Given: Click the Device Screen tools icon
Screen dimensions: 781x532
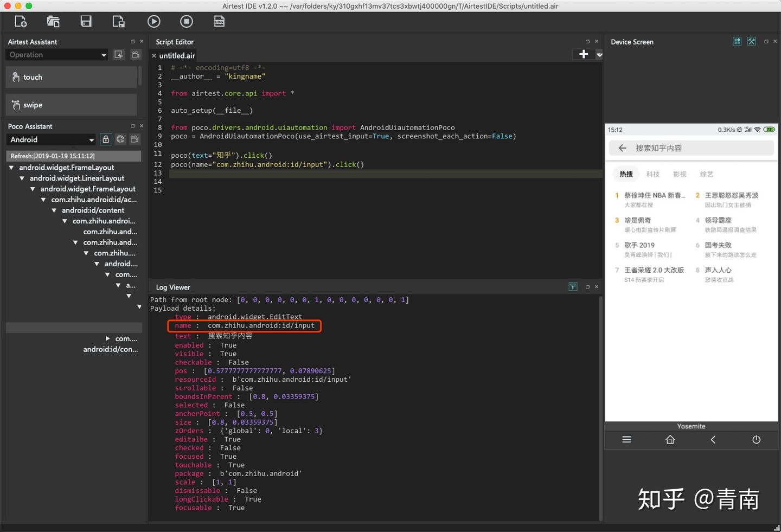Looking at the screenshot, I should pyautogui.click(x=752, y=41).
